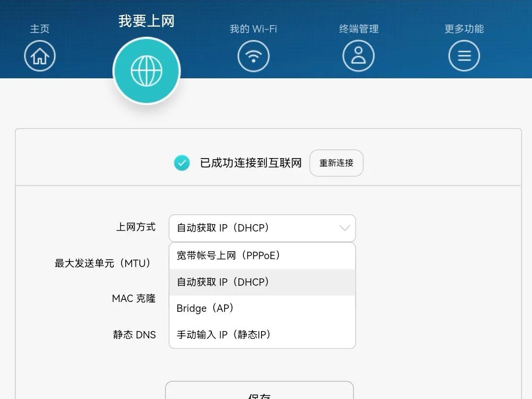Viewport: 532px width, 399px height.
Task: Collapse the 上网方式 dropdown via its chevron
Action: tap(344, 228)
